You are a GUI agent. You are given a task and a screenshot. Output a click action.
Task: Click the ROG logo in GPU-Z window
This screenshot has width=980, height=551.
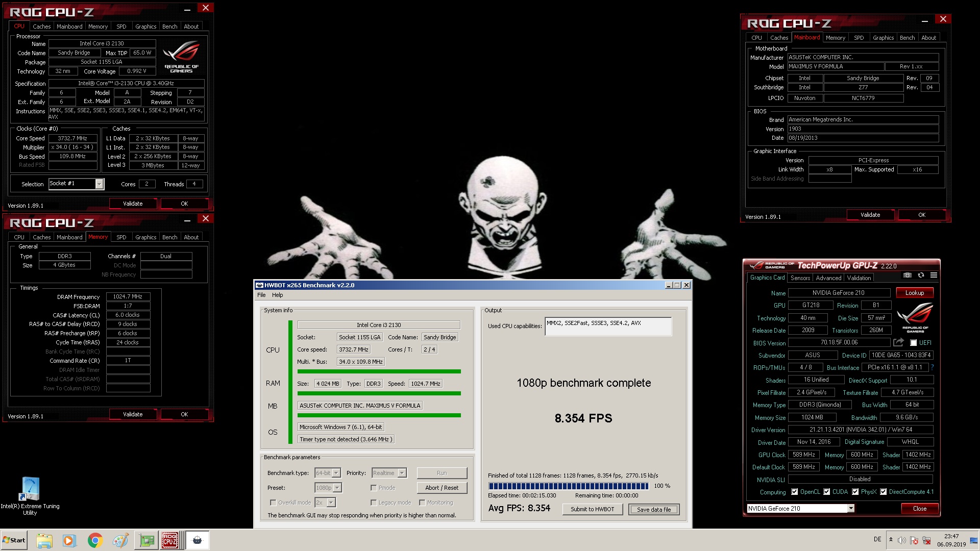[915, 318]
